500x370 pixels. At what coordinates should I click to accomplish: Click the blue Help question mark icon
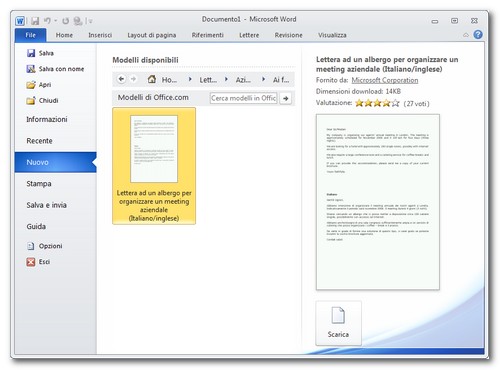(478, 34)
